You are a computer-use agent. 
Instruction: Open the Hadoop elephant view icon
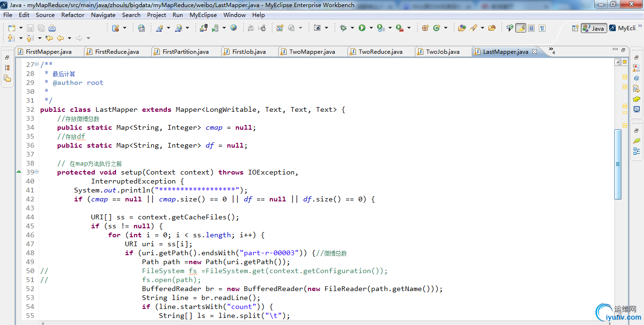(636, 99)
